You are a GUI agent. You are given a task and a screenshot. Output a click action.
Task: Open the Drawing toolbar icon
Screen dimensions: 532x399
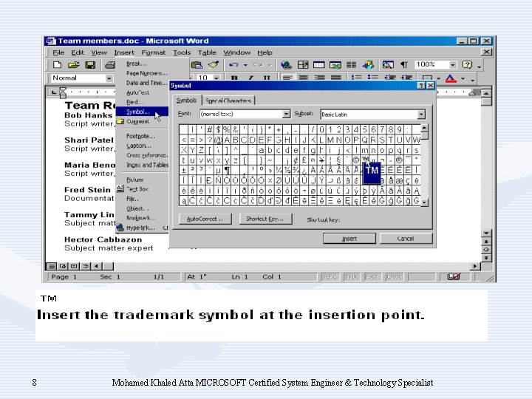368,65
